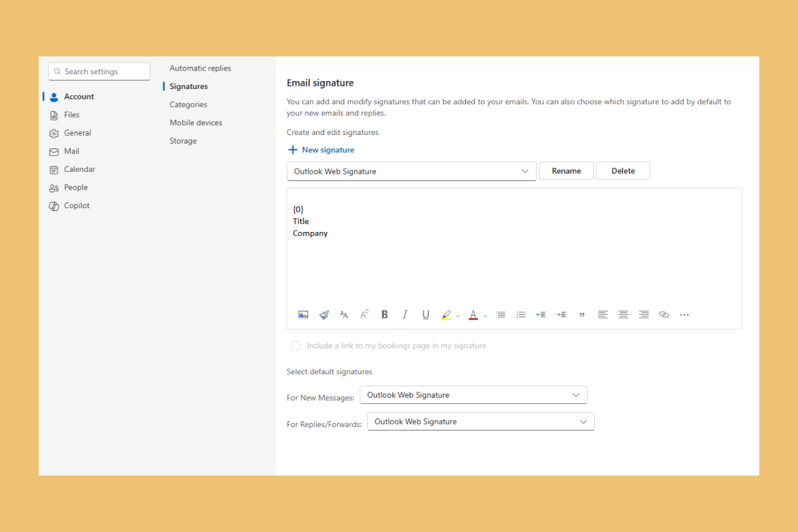This screenshot has height=532, width=798.
Task: Open more formatting options ellipsis
Action: coord(684,315)
